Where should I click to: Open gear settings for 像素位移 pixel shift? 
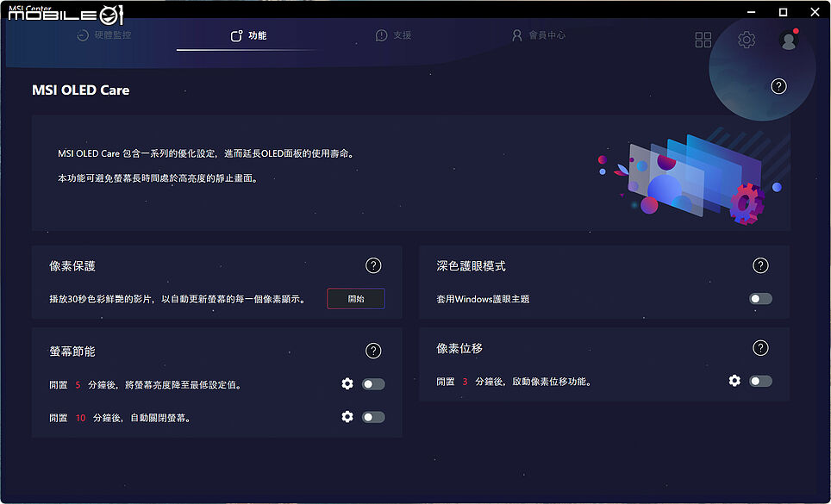pyautogui.click(x=734, y=381)
